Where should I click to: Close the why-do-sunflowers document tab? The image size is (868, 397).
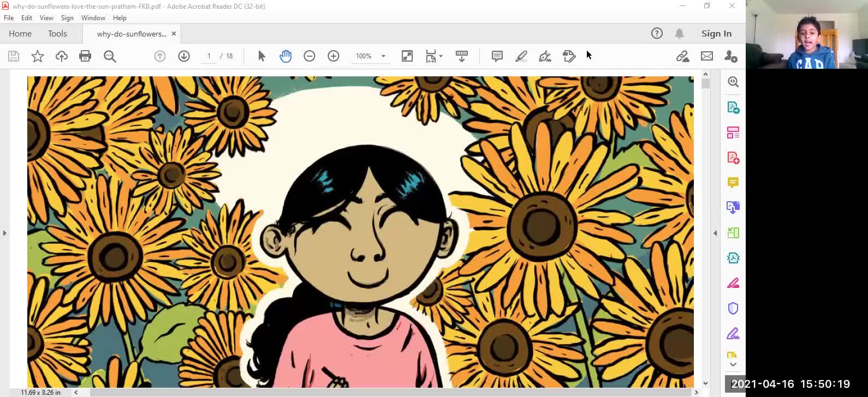(174, 34)
